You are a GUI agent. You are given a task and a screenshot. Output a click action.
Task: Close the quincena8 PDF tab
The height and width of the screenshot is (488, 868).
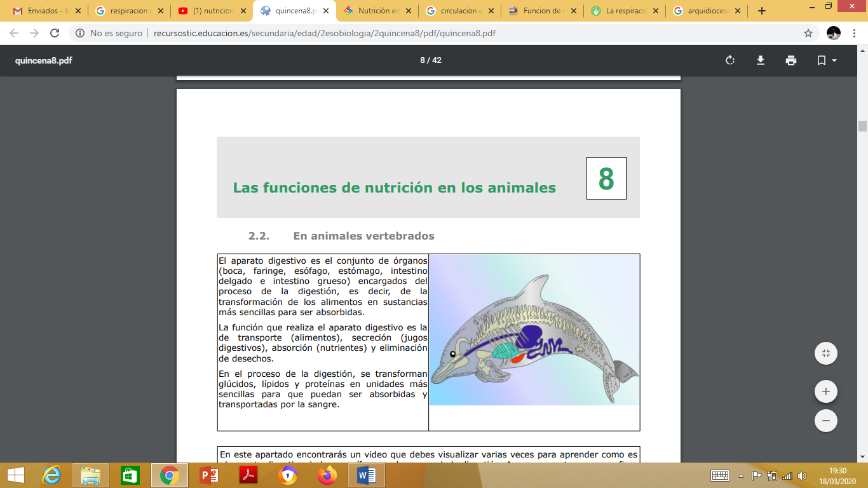tap(325, 11)
